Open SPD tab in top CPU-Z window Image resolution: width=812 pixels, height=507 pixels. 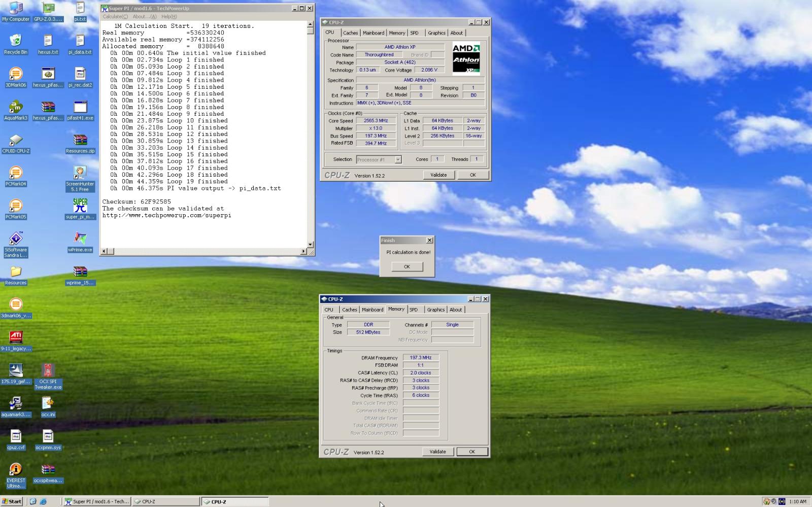pyautogui.click(x=414, y=33)
